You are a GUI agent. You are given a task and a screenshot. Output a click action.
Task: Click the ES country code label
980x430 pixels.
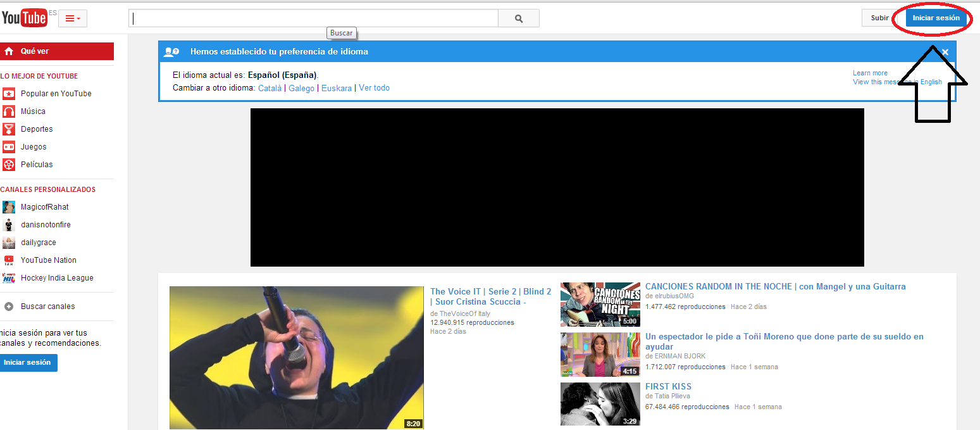pos(52,13)
